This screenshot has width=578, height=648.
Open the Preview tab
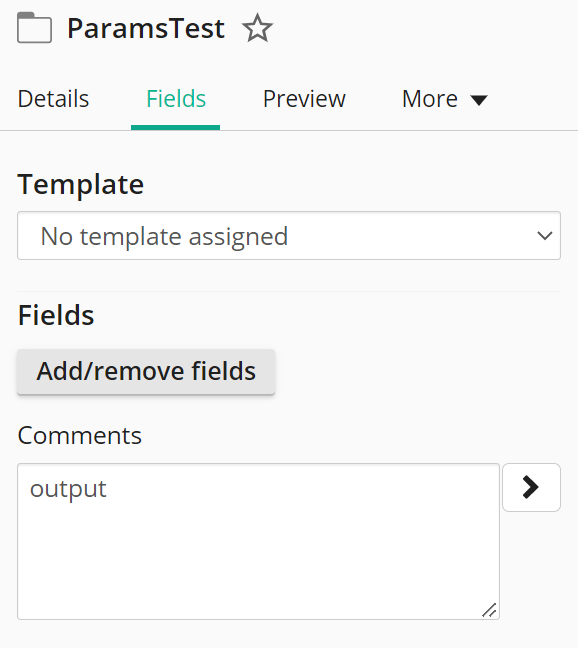point(304,99)
